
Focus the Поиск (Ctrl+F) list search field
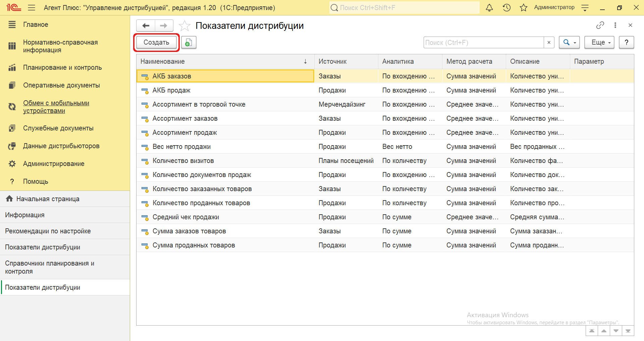click(483, 43)
